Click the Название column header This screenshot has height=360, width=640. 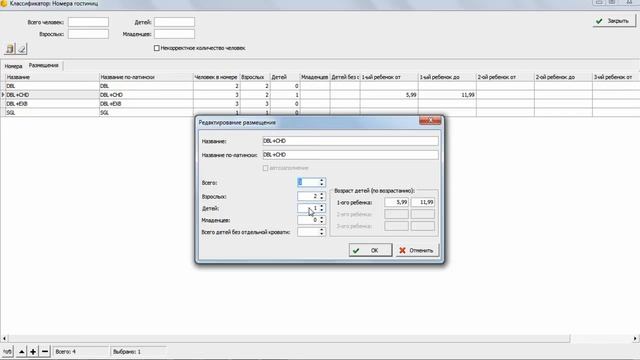52,77
